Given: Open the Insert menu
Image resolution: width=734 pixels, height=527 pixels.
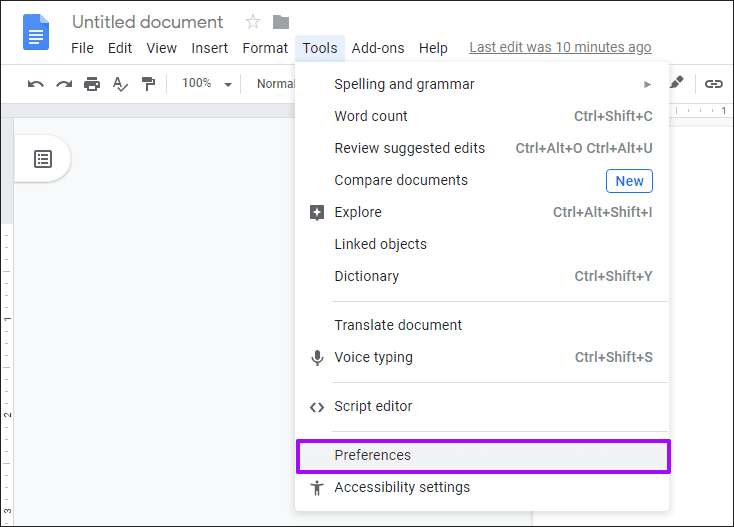Looking at the screenshot, I should click(x=209, y=48).
